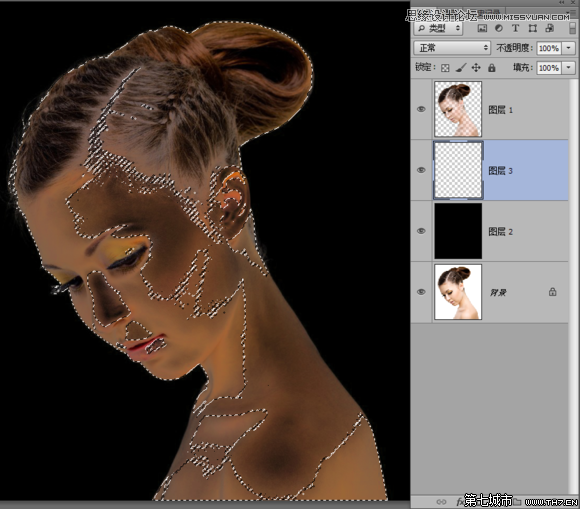Click the 填充 100% value field
This screenshot has width=580, height=509.
pyautogui.click(x=549, y=68)
